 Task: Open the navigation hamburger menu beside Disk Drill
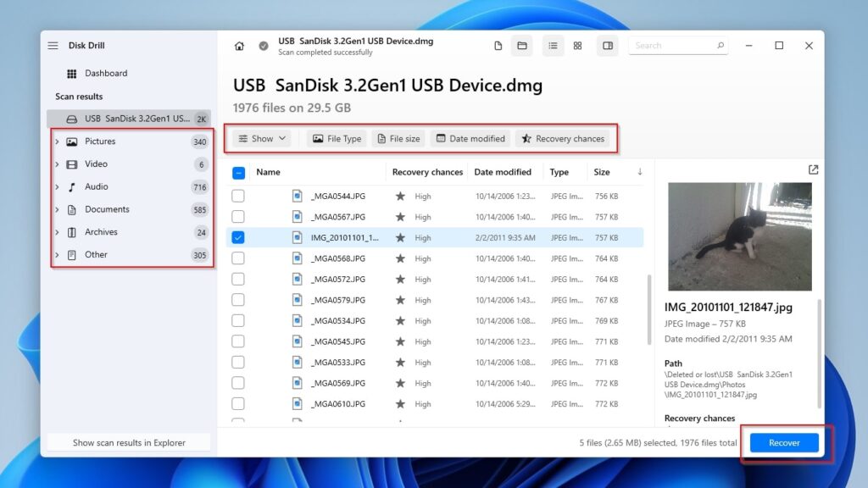point(53,47)
